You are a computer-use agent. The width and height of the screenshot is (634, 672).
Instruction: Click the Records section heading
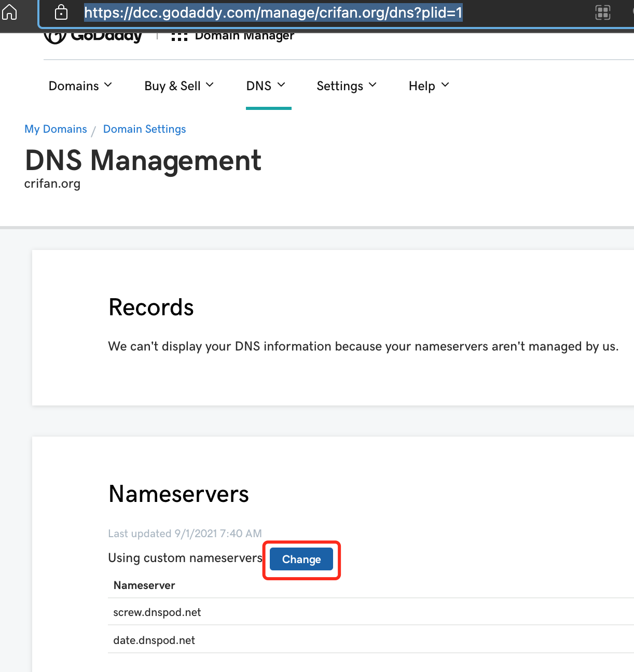tap(151, 307)
